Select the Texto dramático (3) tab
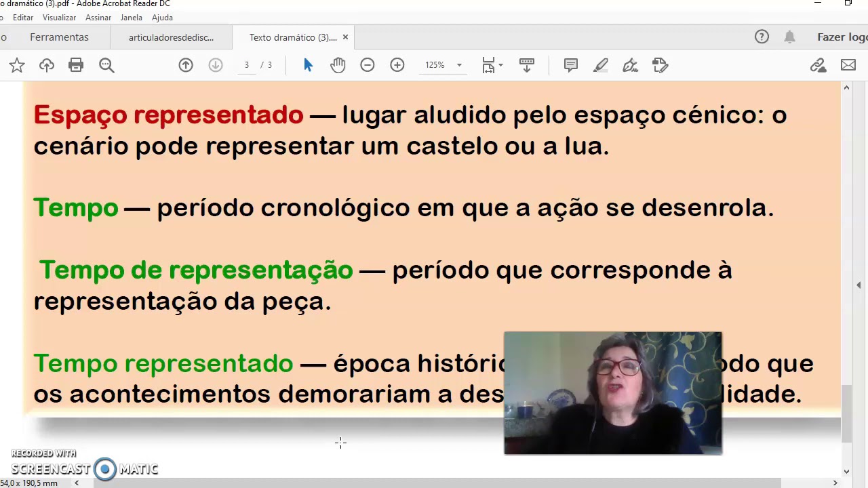868x488 pixels. [293, 37]
